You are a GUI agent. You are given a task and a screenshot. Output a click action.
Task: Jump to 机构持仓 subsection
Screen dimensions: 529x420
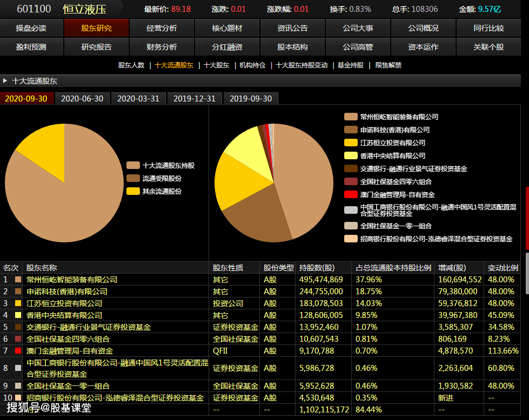click(x=252, y=65)
